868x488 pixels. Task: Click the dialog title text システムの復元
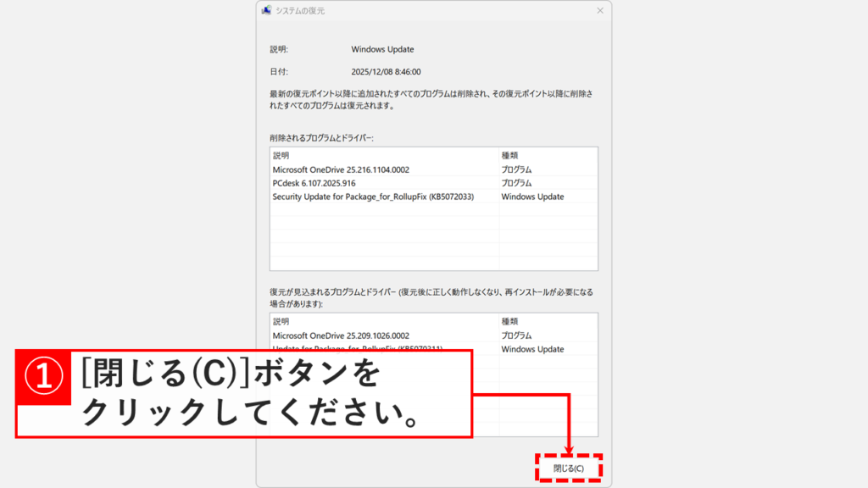pyautogui.click(x=298, y=11)
